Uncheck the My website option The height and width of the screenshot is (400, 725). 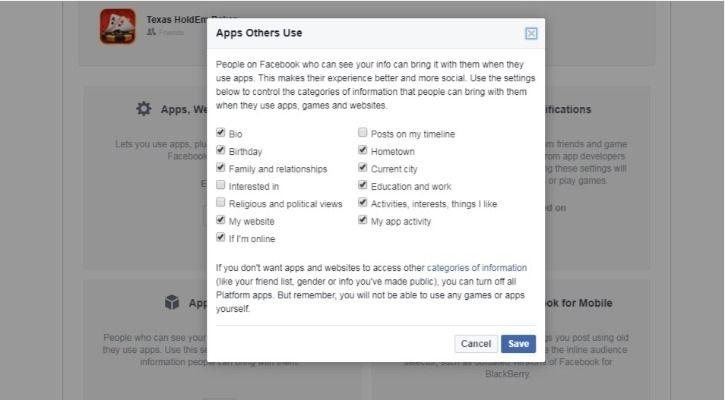click(x=221, y=220)
